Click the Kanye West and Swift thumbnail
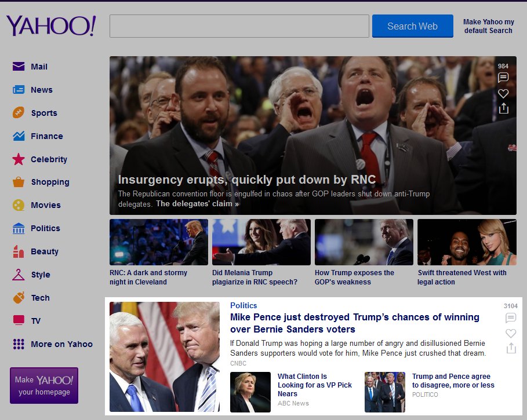The width and height of the screenshot is (527, 420). pyautogui.click(x=467, y=242)
